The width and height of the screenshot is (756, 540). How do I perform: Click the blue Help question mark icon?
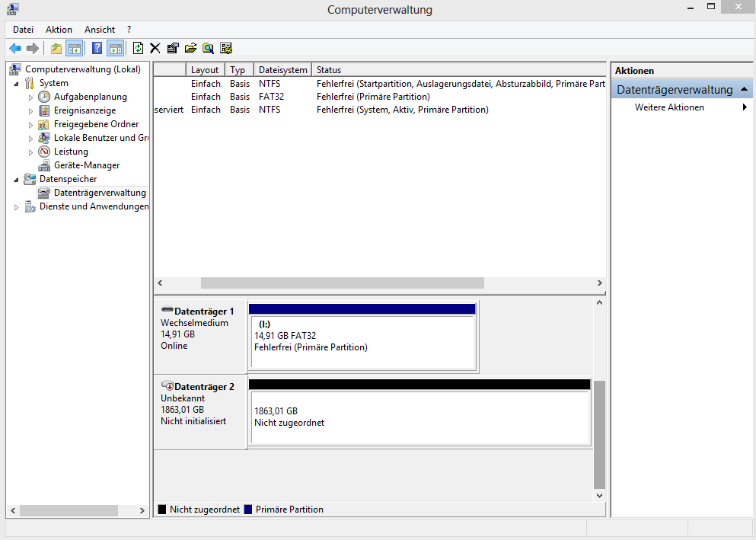click(97, 48)
